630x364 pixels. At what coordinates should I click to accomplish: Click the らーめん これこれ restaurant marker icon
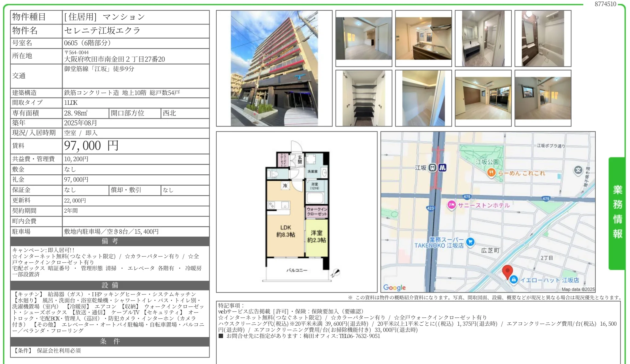pyautogui.click(x=492, y=173)
